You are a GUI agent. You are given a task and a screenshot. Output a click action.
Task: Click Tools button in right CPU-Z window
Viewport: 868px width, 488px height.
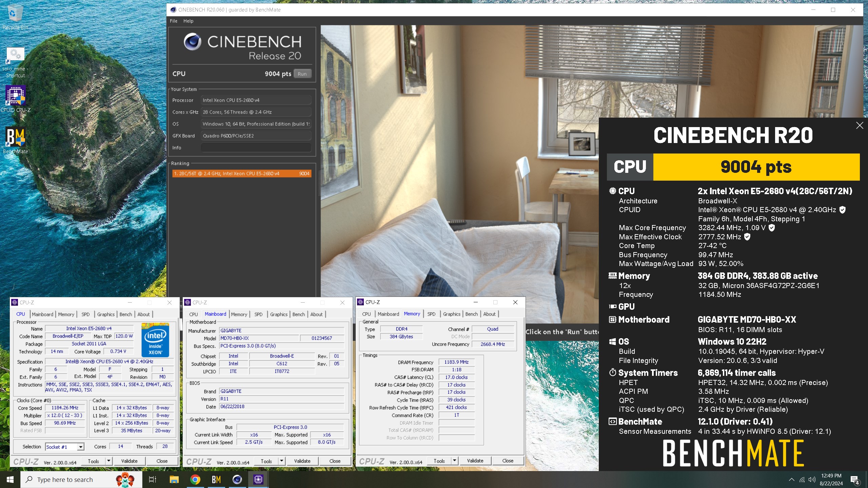pyautogui.click(x=439, y=461)
